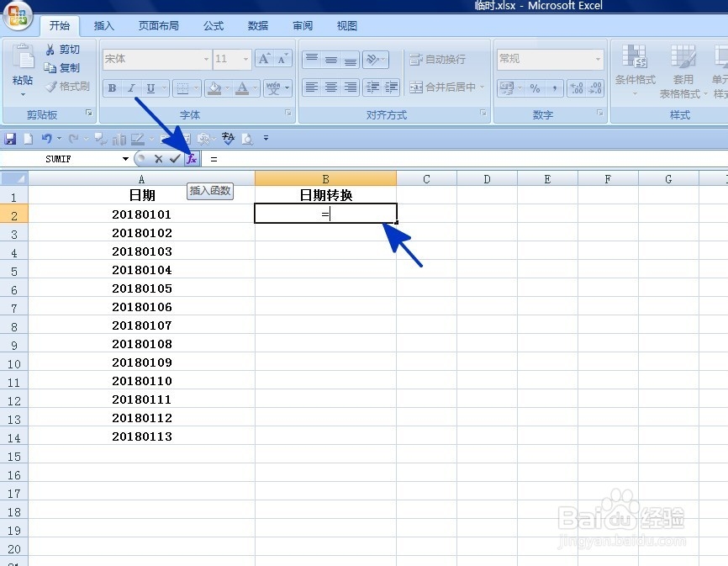The width and height of the screenshot is (728, 566).
Task: Open the 审阅 tab
Action: (x=303, y=25)
